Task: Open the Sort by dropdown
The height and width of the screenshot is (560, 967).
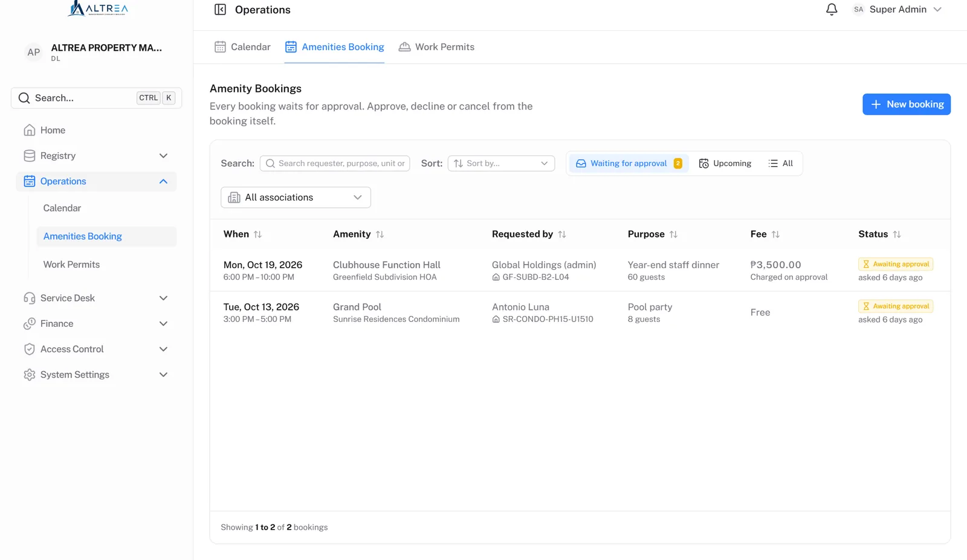Action: pyautogui.click(x=501, y=164)
